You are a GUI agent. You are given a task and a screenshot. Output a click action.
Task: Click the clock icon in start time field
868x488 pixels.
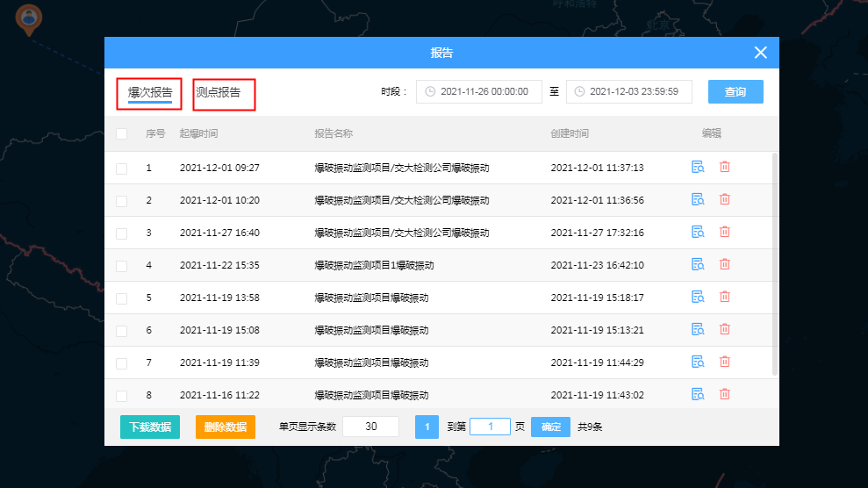[x=430, y=91]
